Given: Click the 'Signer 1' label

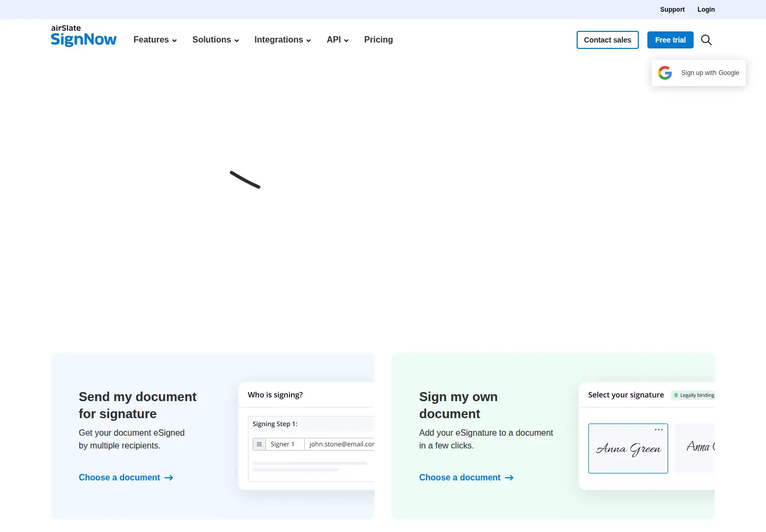Looking at the screenshot, I should [282, 444].
